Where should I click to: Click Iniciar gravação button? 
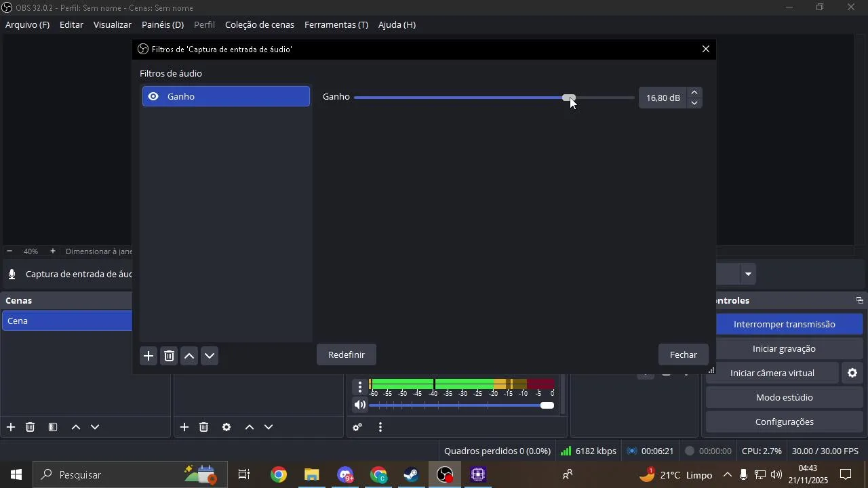[x=785, y=348]
